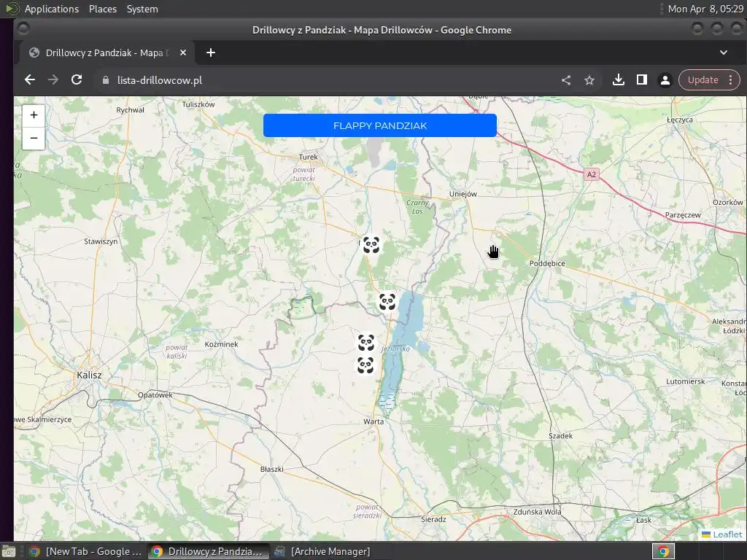Screen dimensions: 747x560
Task: Click the Kalisz city label on map
Action: tap(89, 376)
